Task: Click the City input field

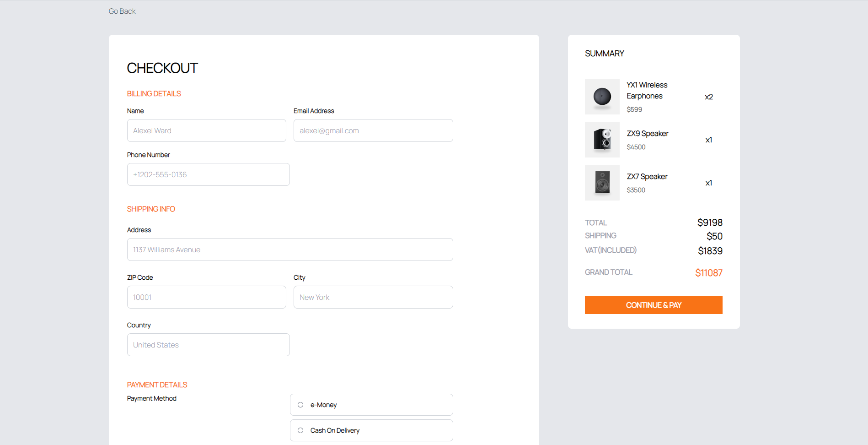Action: tap(373, 297)
